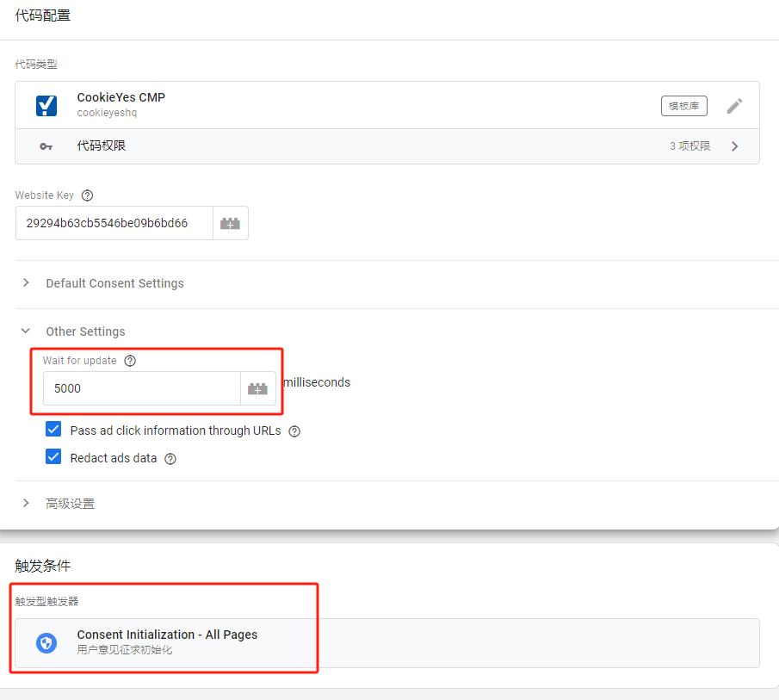The height and width of the screenshot is (700, 779).
Task: Click the pencil edit icon for tag type
Action: click(x=734, y=106)
